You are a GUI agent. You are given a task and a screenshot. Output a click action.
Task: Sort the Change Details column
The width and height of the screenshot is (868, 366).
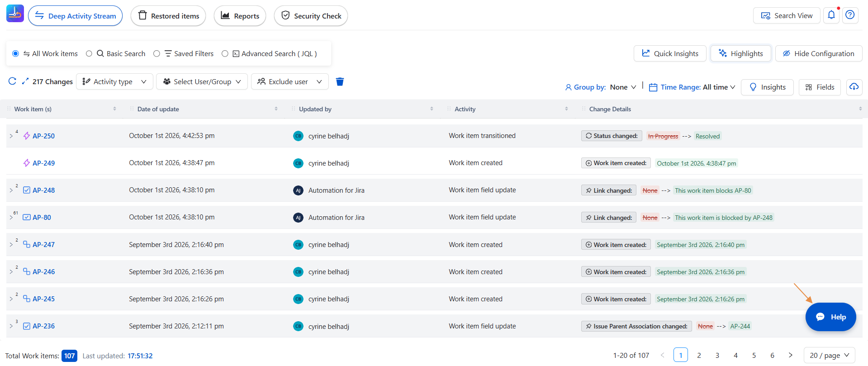[x=860, y=109]
